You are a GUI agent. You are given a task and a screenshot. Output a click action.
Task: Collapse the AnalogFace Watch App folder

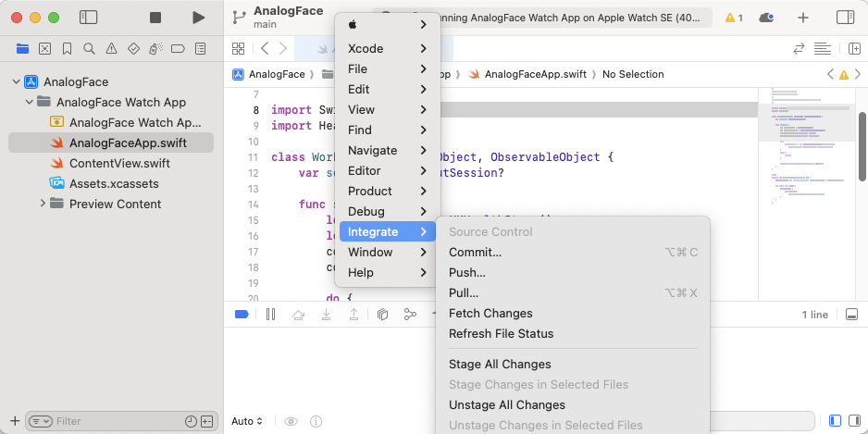tap(30, 103)
